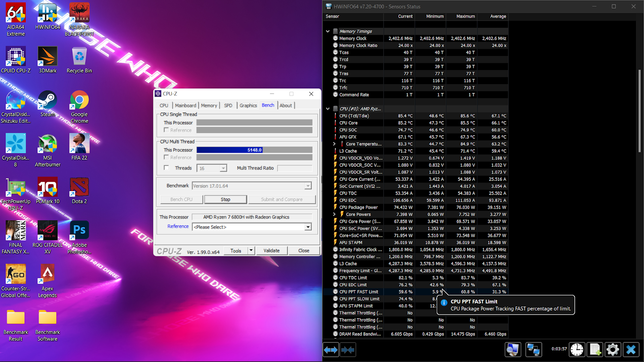Viewport: 644px width, 362px height.
Task: Select the CPU PPT SLOW Limit row
Action: pos(415,299)
